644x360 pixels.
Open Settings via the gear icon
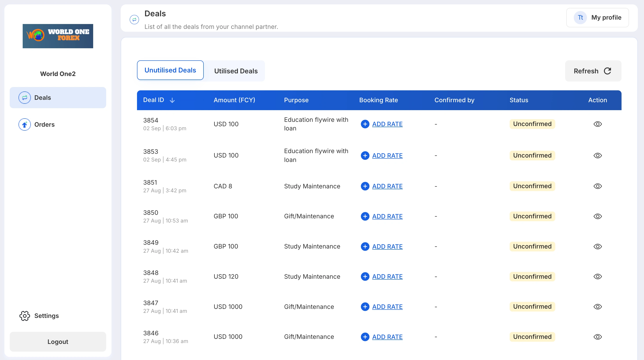point(24,316)
